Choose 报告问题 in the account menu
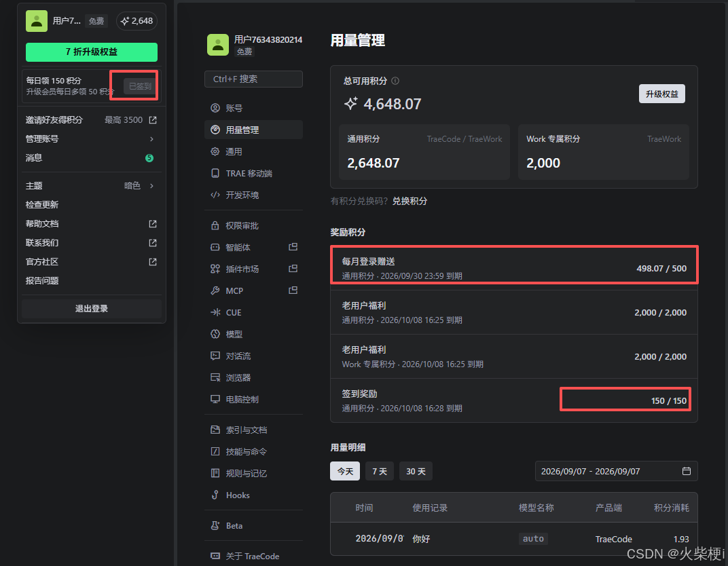 [x=91, y=281]
